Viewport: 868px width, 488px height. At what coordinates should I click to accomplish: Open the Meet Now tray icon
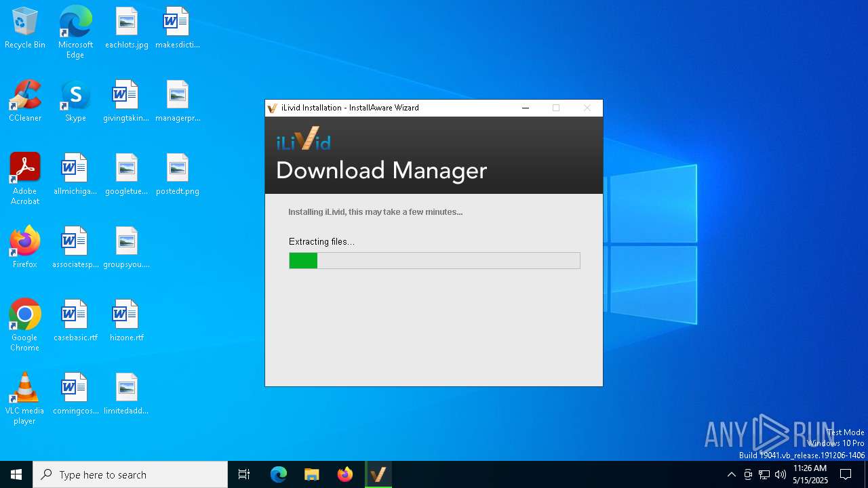(x=748, y=474)
